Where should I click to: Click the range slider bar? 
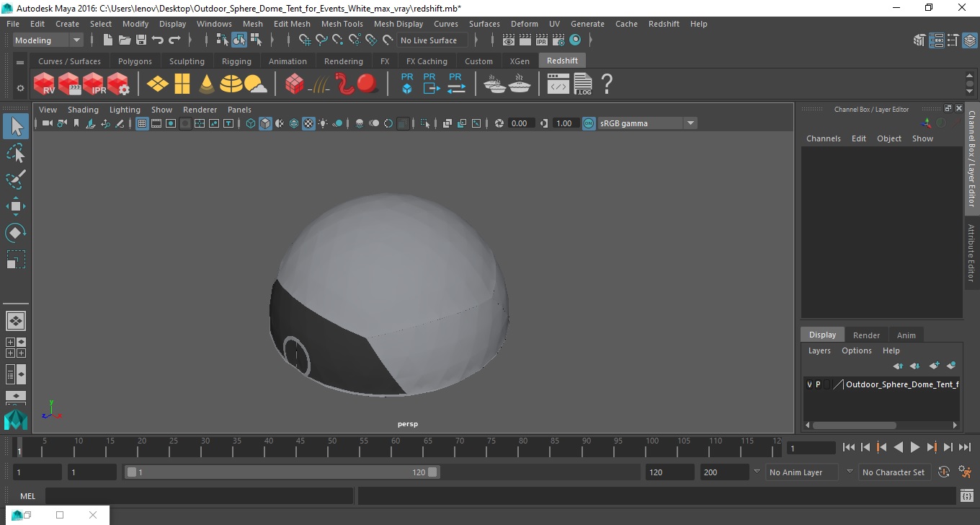(282, 472)
